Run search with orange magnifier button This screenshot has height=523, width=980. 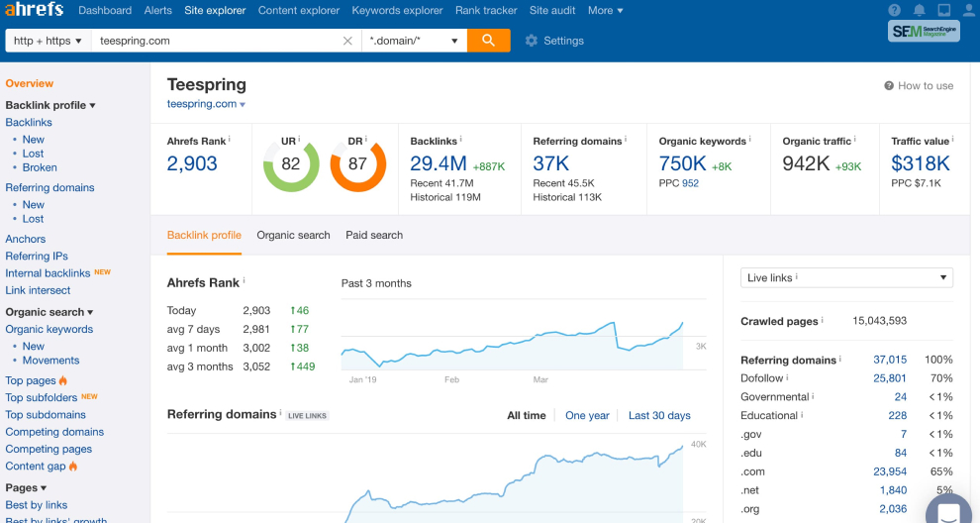click(489, 41)
